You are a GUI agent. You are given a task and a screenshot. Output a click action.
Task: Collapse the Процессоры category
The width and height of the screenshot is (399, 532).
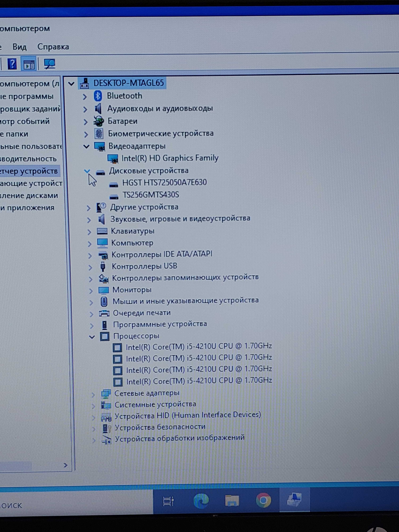point(92,337)
